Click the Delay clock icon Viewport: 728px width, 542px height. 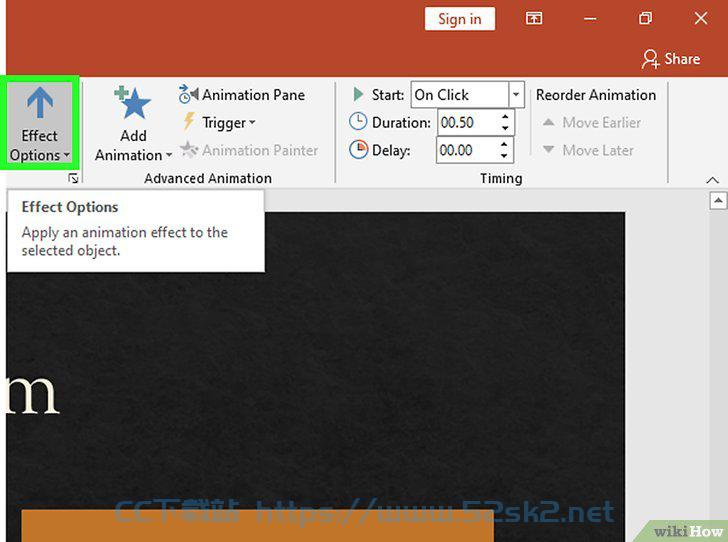[358, 150]
